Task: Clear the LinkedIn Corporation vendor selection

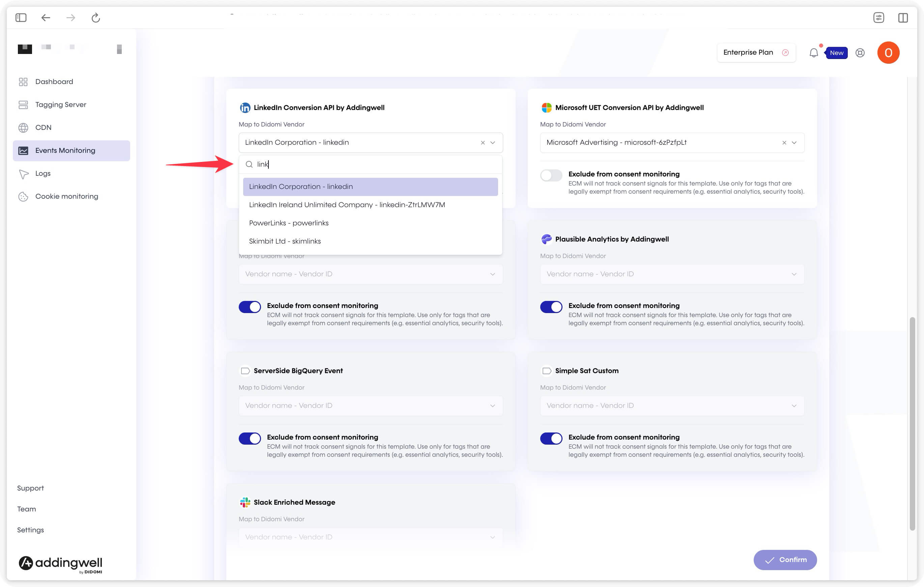Action: coord(482,143)
